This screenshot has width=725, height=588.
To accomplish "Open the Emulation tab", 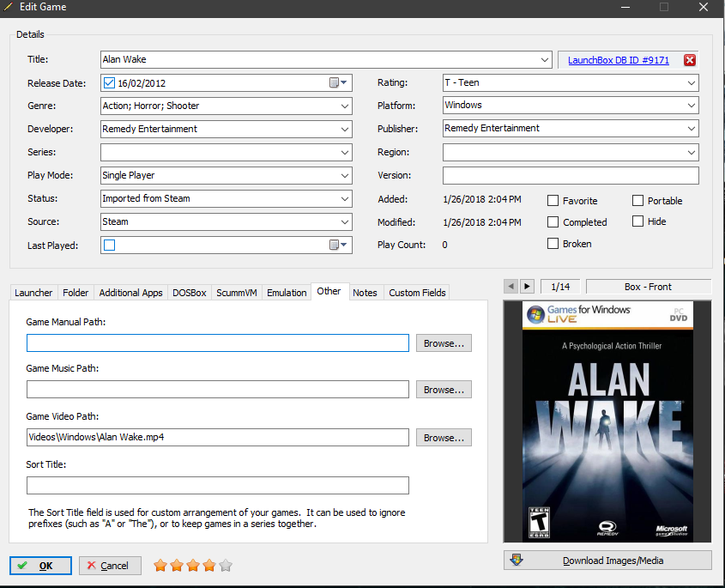I will click(x=287, y=293).
